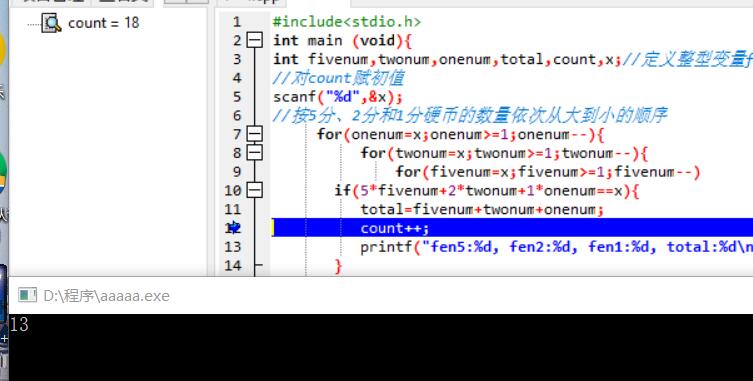
Task: Click the '//对count赋初值' comment
Action: pyautogui.click(x=339, y=78)
